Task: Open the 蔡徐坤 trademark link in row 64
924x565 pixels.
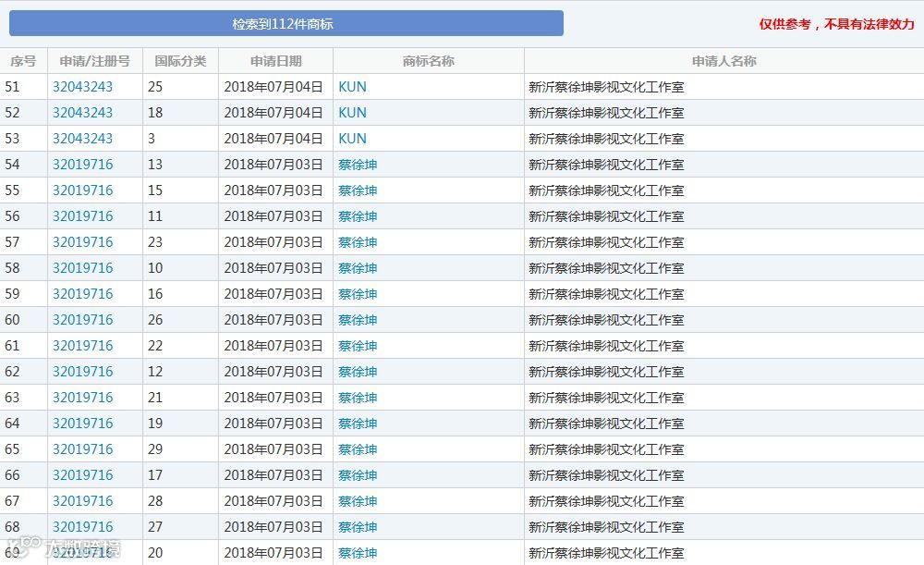Action: click(x=358, y=424)
